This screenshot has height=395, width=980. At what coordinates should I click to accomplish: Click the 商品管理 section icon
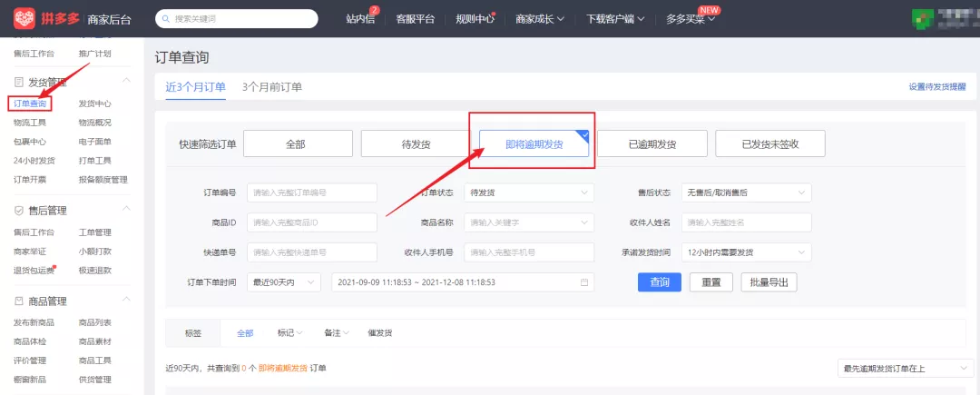point(19,301)
